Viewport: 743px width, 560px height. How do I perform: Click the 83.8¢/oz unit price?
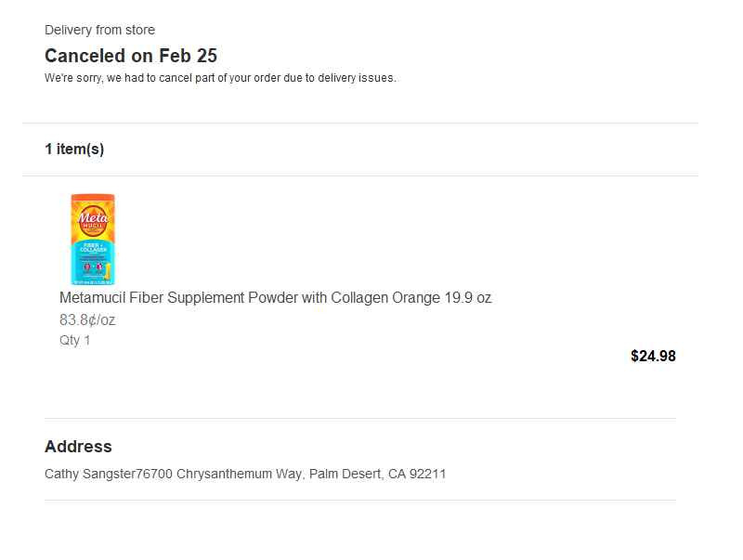point(87,320)
